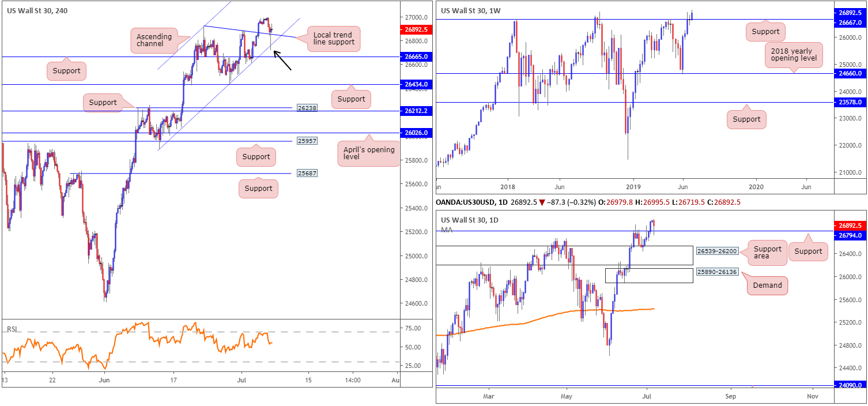Select the 26238 level label box
Viewport: 868px width, 406px height.
[x=306, y=108]
